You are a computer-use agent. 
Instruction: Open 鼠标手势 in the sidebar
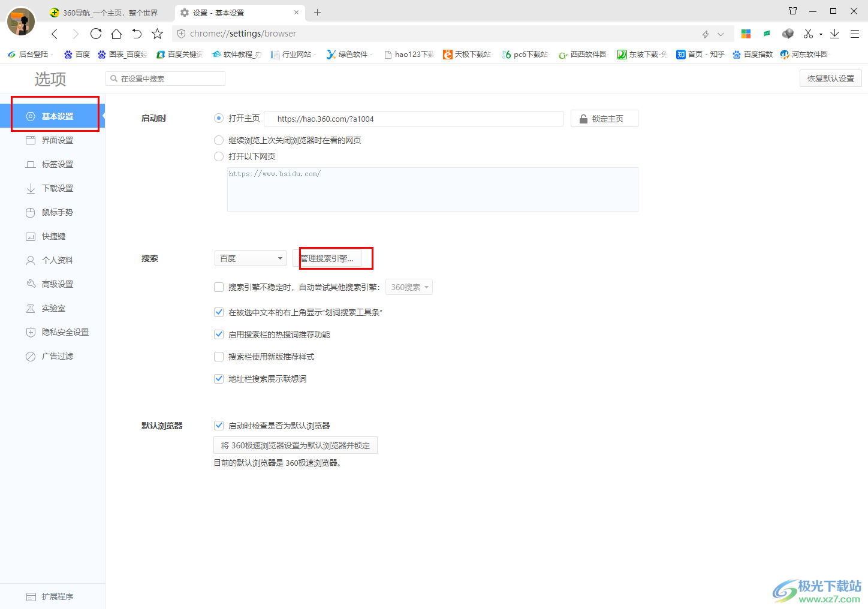tap(52, 212)
